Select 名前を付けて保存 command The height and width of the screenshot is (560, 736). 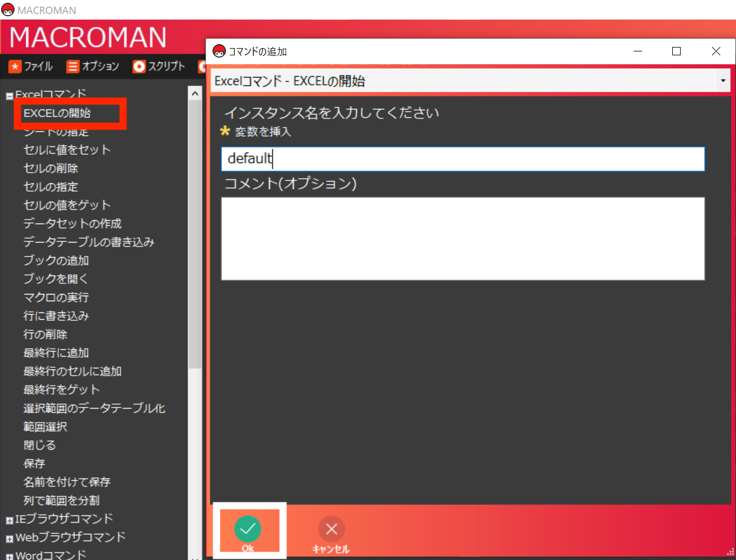(x=67, y=482)
